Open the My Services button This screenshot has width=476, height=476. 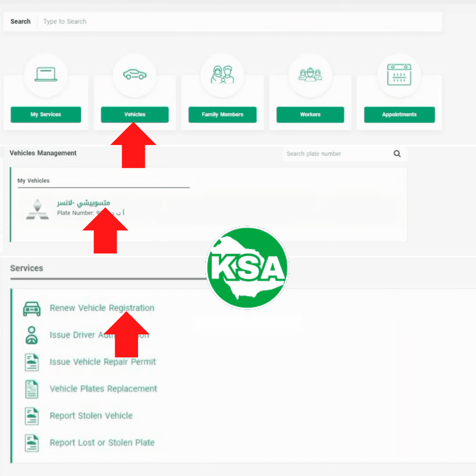tap(46, 115)
